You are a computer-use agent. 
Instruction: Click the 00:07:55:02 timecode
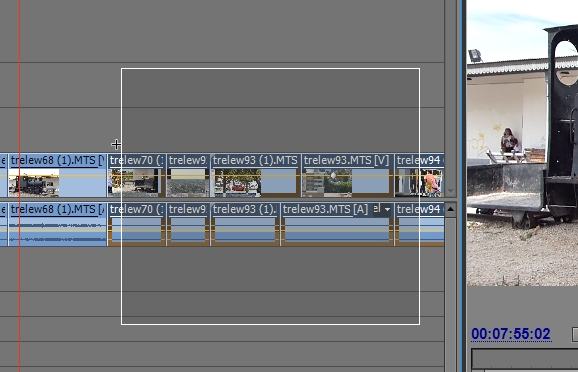point(511,334)
